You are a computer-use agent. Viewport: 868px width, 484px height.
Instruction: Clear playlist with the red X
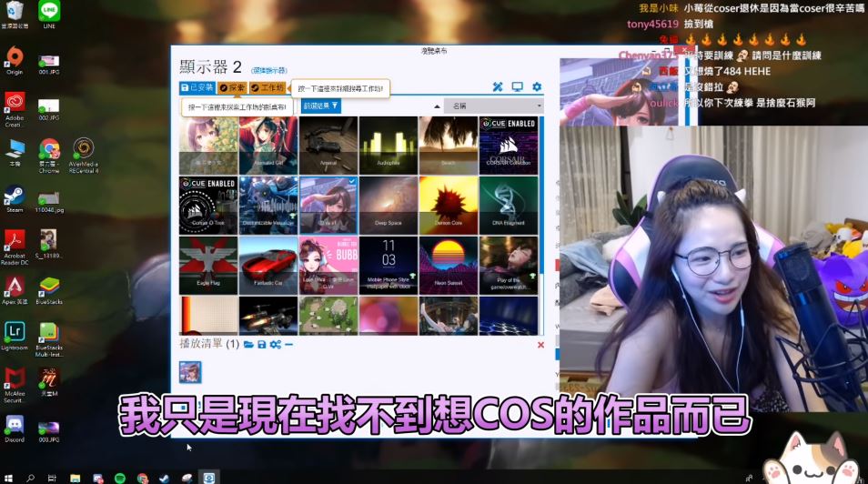pyautogui.click(x=540, y=345)
